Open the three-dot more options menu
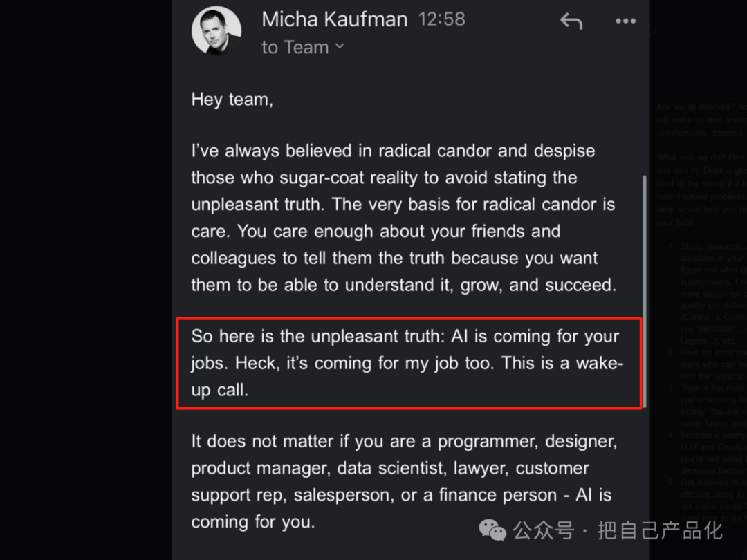This screenshot has width=747, height=560. coord(625,21)
